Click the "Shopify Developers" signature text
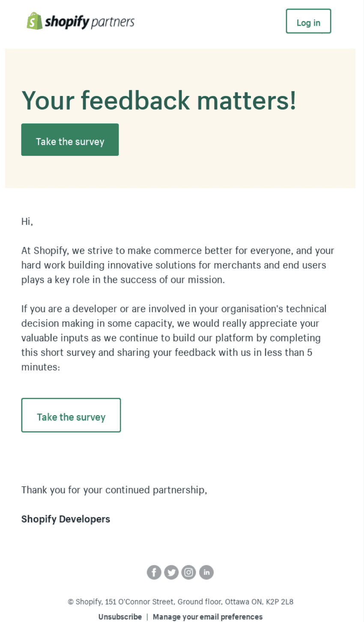The image size is (364, 622). tap(66, 519)
